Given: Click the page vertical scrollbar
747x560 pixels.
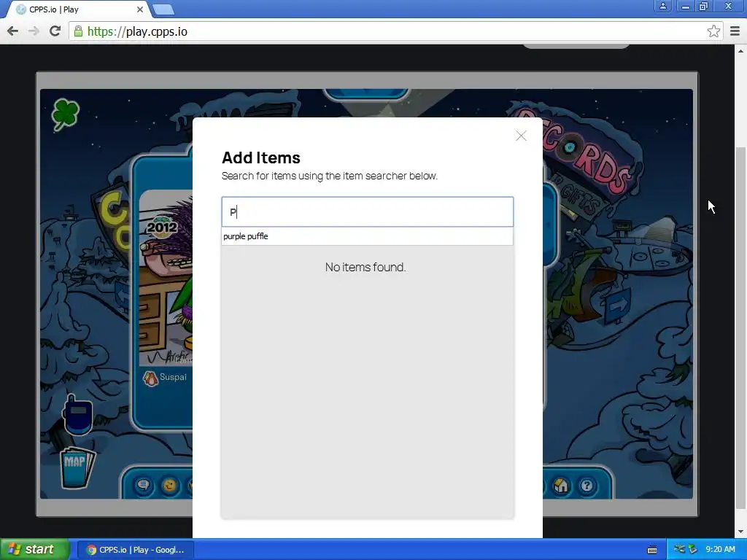Looking at the screenshot, I should pyautogui.click(x=740, y=328).
